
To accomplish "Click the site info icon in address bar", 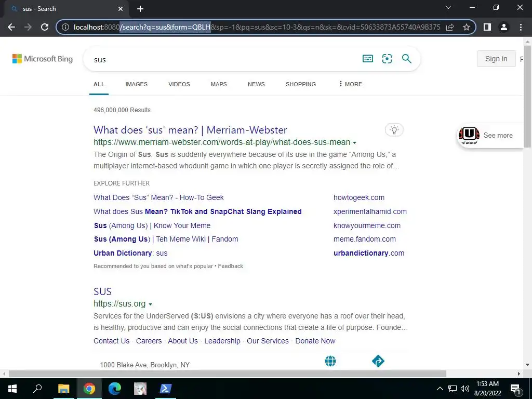I will click(65, 27).
